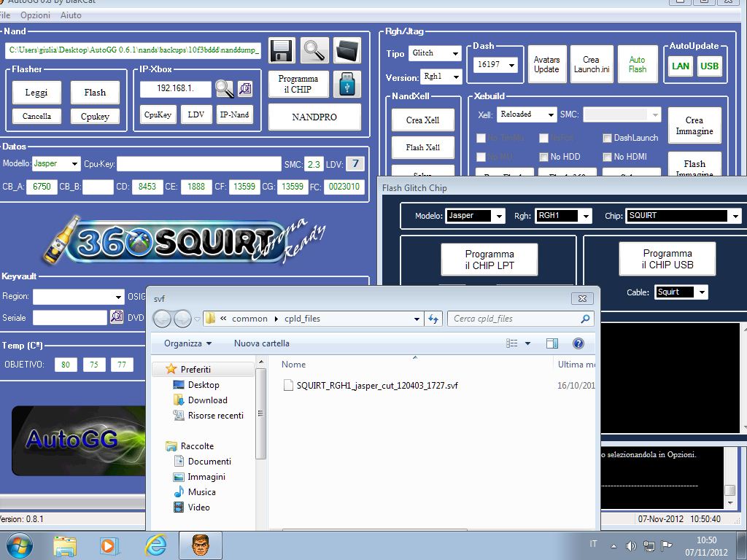Screen dimensions: 747x560
Task: Click the Programma il CHIP LPT button
Action: (489, 260)
